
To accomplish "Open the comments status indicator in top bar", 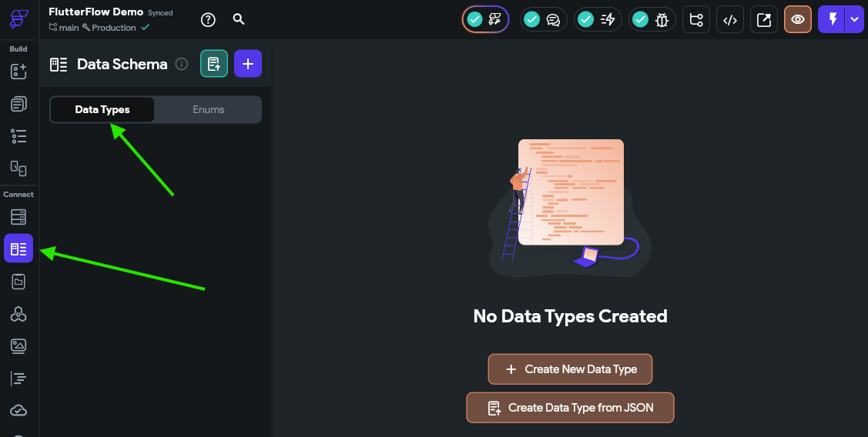I will (543, 19).
